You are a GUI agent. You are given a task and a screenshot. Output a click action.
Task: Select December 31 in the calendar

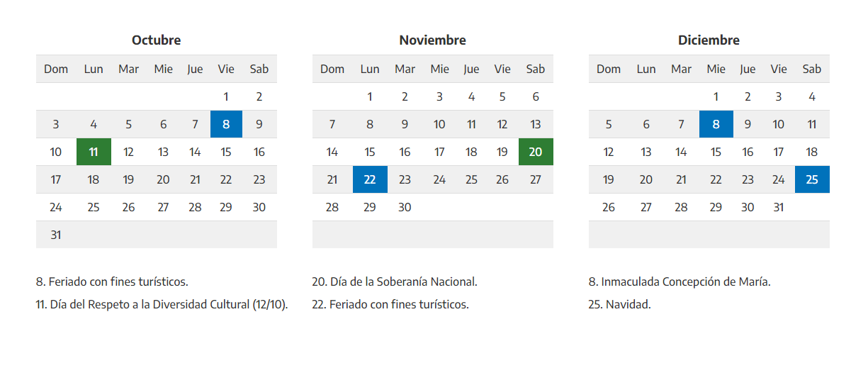click(779, 207)
